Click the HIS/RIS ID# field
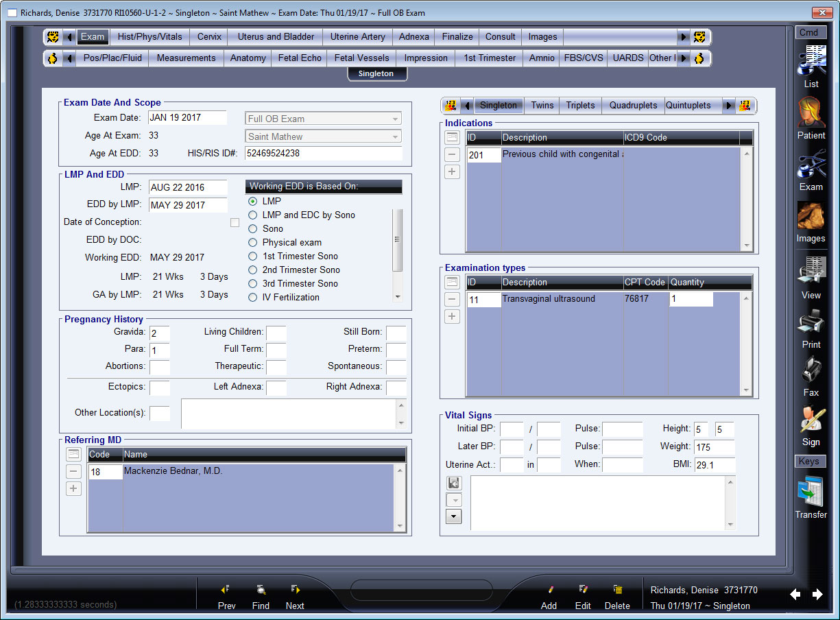 323,154
